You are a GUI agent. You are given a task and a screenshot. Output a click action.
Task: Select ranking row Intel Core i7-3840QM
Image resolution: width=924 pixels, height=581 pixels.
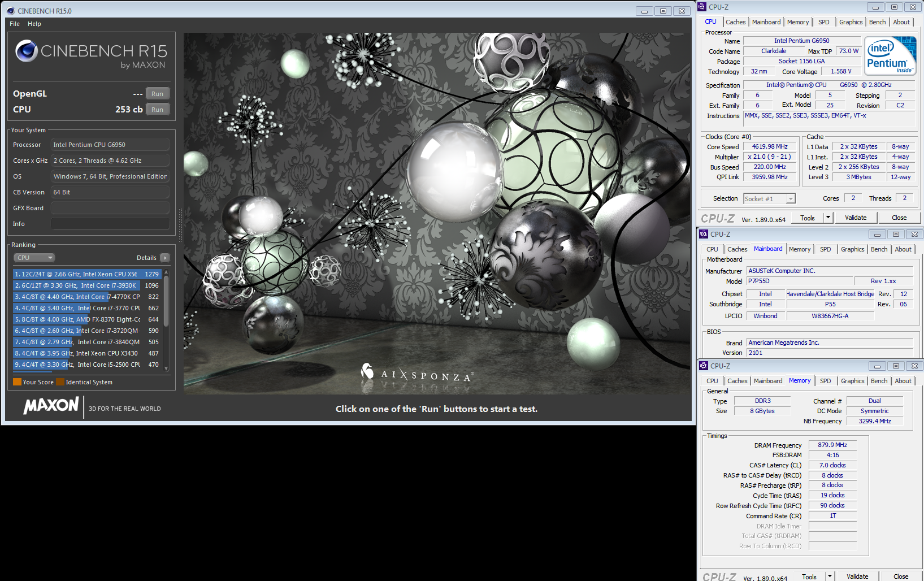click(87, 342)
